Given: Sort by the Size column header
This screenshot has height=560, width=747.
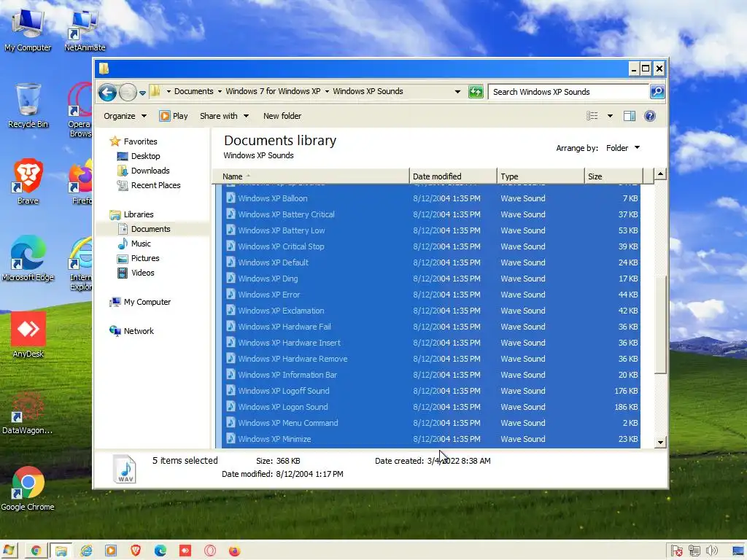Looking at the screenshot, I should pyautogui.click(x=614, y=176).
